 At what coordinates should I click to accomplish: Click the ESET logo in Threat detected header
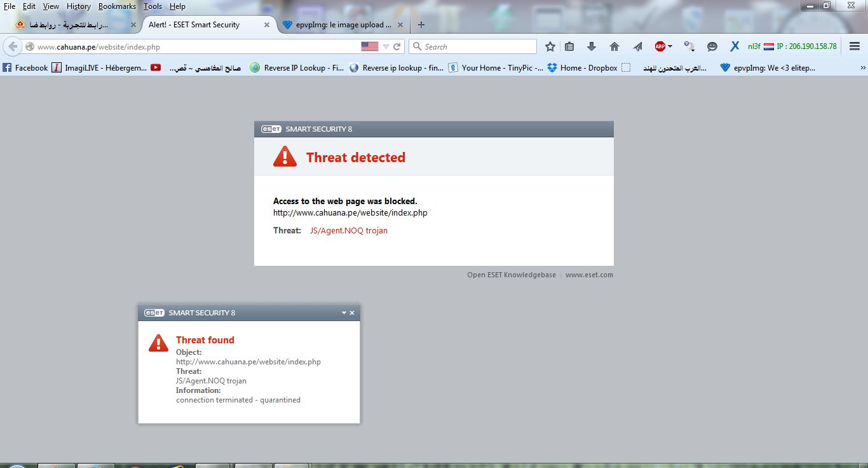click(x=271, y=129)
